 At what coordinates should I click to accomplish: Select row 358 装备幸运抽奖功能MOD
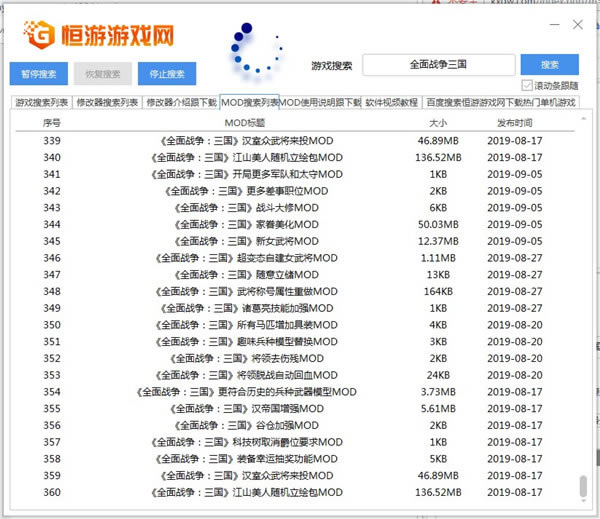(295, 459)
